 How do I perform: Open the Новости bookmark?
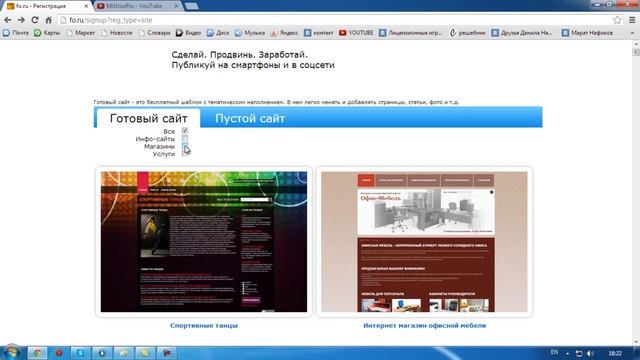(117, 33)
